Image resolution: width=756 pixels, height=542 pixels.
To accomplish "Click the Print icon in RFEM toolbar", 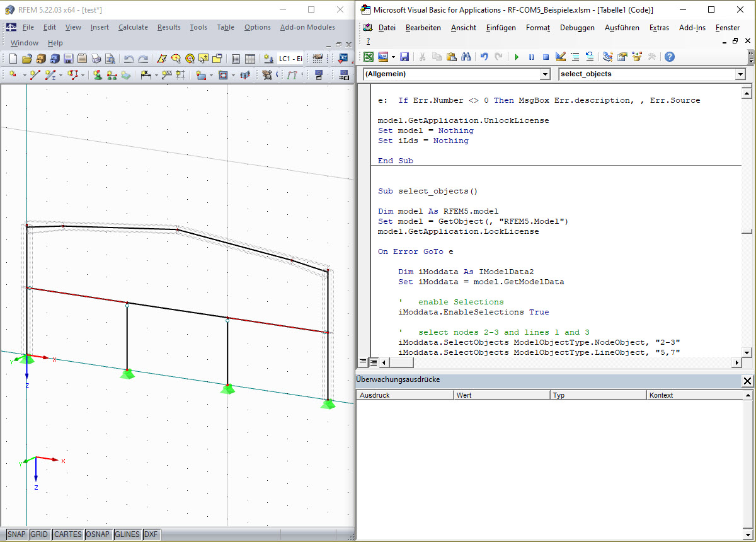I will click(x=96, y=59).
